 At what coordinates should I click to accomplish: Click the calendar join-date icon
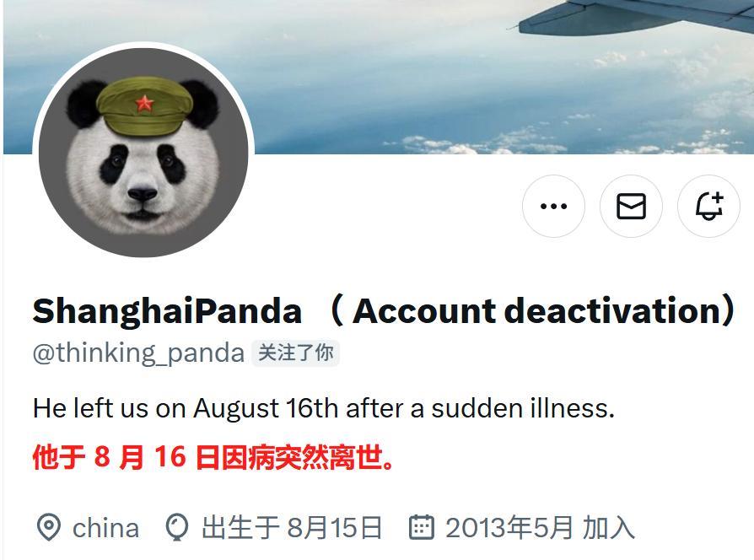[421, 527]
